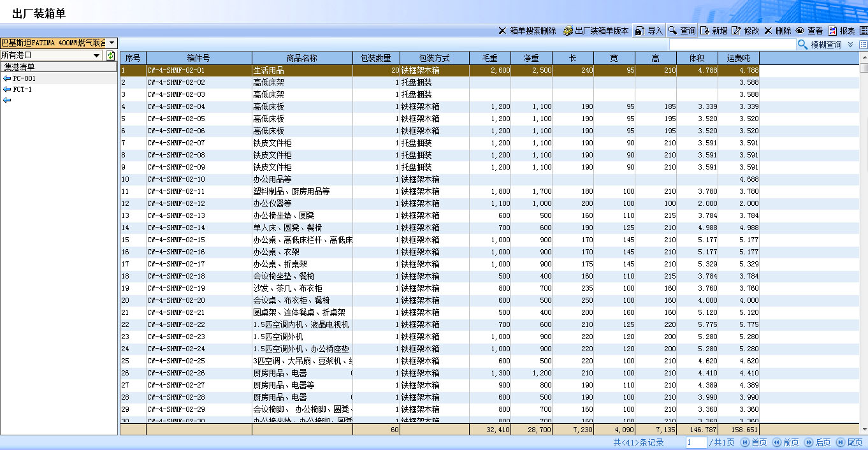The height and width of the screenshot is (450, 868).
Task: Click the 导入 import toolbar button
Action: [649, 31]
